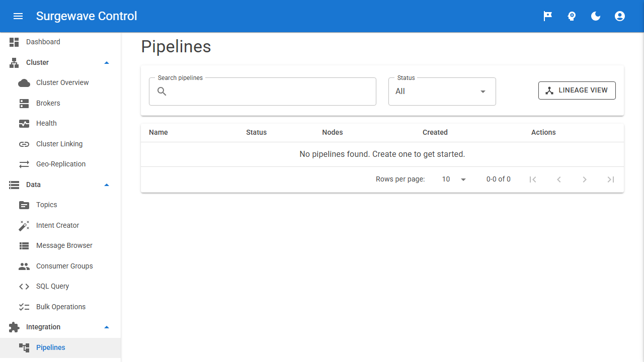This screenshot has height=362, width=644.
Task: Click the Integration puzzle piece icon
Action: (14, 327)
